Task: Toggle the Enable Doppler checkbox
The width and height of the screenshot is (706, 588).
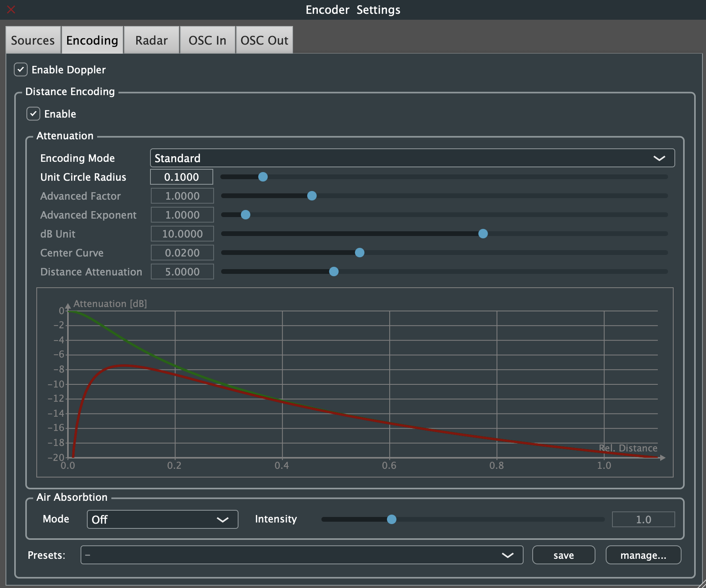Action: (21, 70)
